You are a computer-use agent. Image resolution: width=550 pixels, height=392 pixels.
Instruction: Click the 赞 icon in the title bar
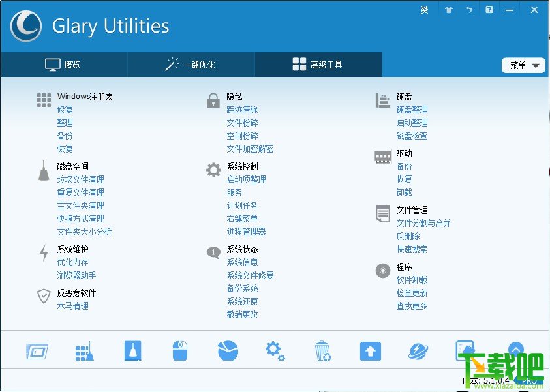(x=425, y=10)
